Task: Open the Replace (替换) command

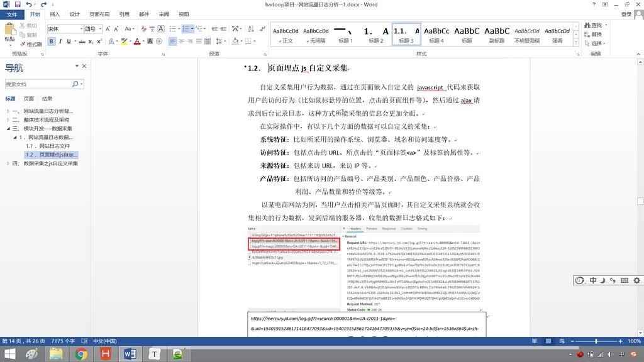Action: (596, 34)
